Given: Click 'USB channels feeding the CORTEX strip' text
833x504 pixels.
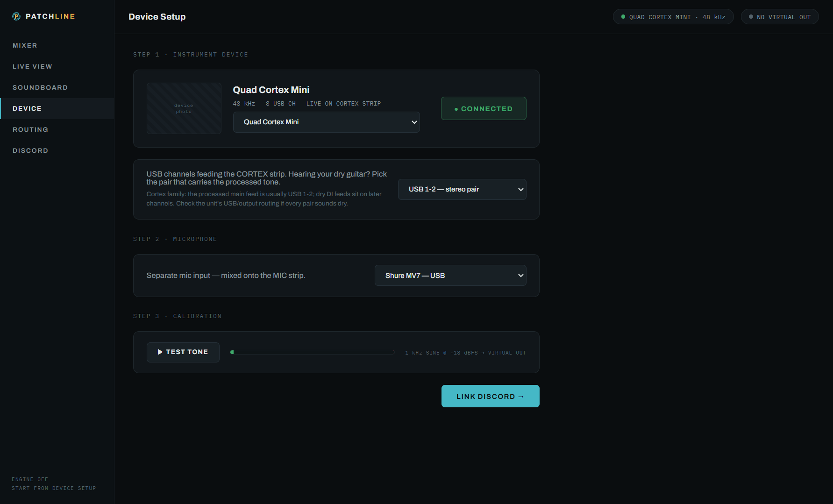Looking at the screenshot, I should coord(267,178).
